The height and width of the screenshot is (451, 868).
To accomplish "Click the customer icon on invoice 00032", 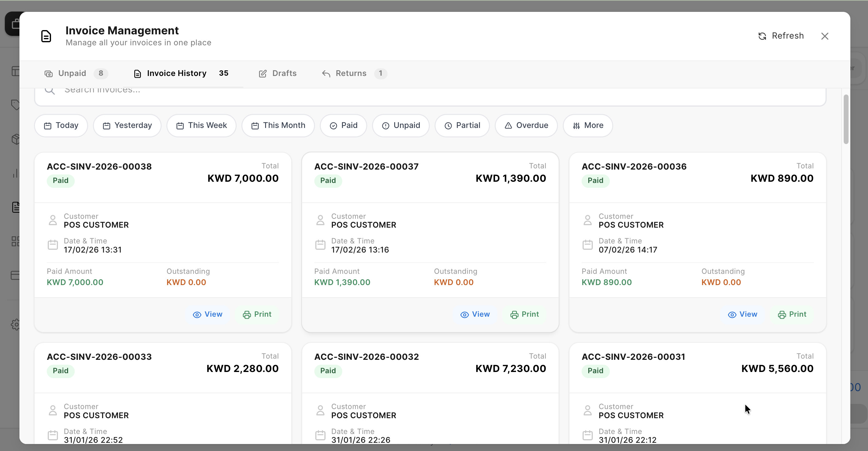I will 320,411.
